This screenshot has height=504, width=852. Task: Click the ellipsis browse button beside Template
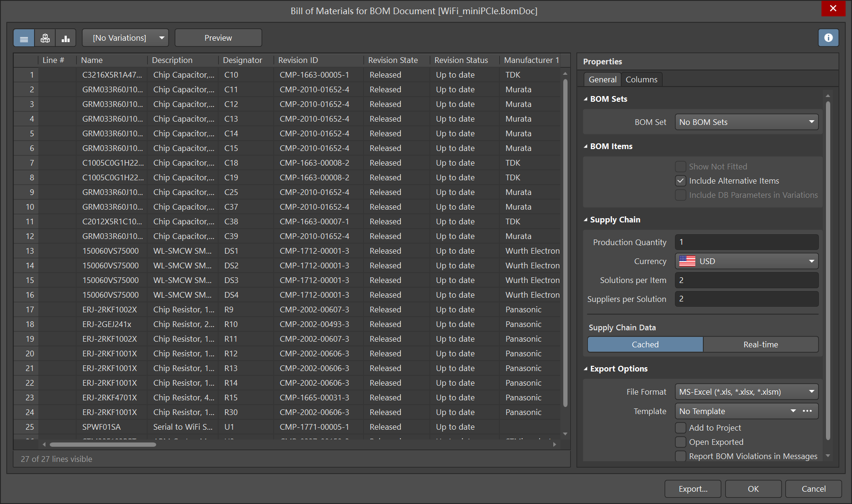pyautogui.click(x=808, y=411)
